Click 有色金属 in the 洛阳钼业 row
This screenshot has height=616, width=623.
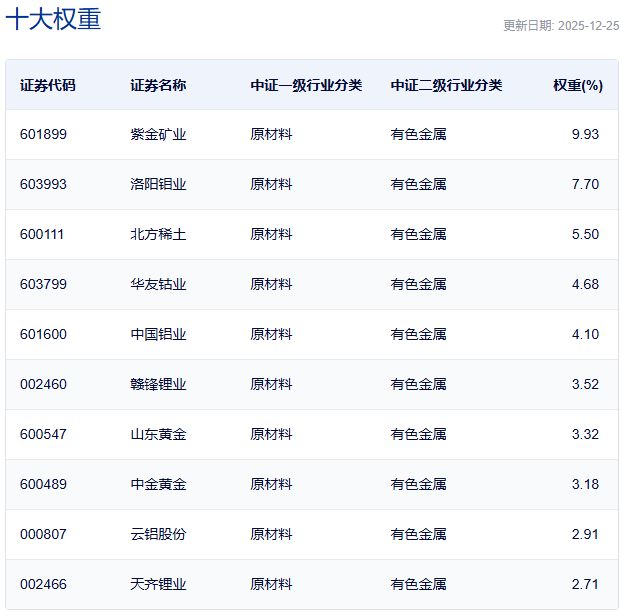click(x=418, y=184)
